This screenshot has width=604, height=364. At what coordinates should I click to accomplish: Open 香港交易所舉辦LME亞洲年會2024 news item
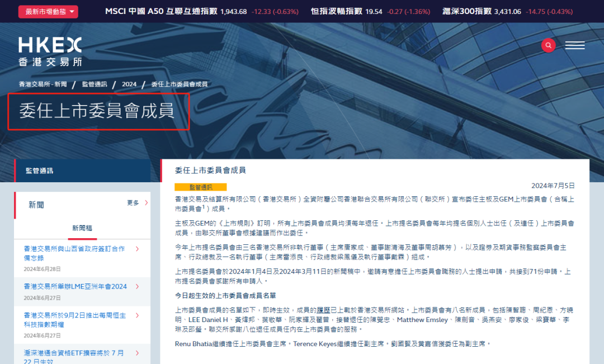[x=75, y=287]
